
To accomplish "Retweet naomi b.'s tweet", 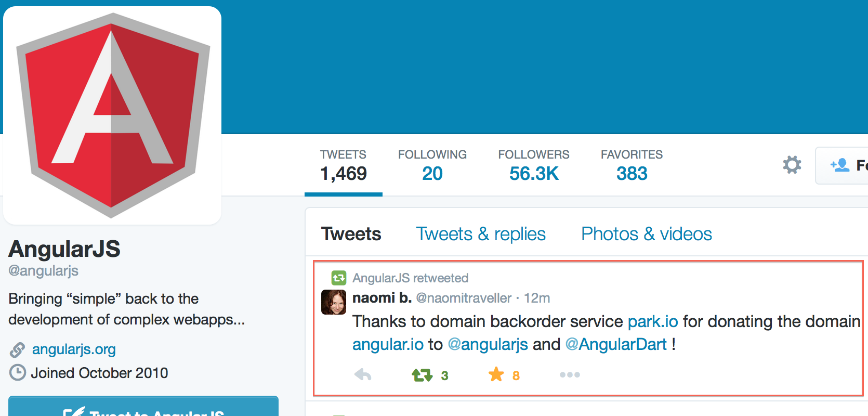I will (422, 375).
